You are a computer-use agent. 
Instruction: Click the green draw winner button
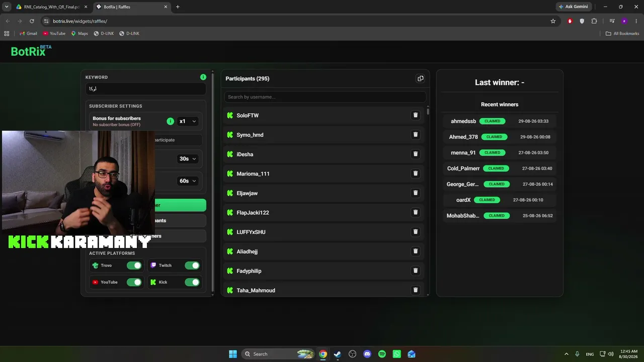click(x=180, y=205)
